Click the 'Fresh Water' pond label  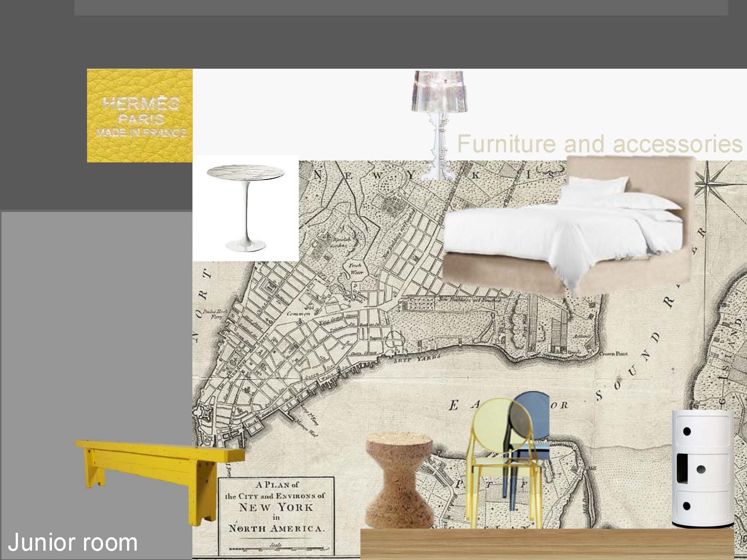pyautogui.click(x=356, y=268)
